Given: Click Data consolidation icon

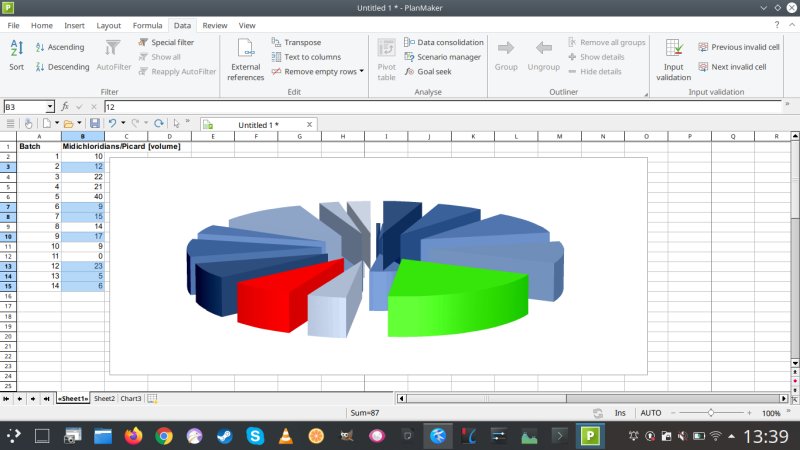Looking at the screenshot, I should pos(443,43).
